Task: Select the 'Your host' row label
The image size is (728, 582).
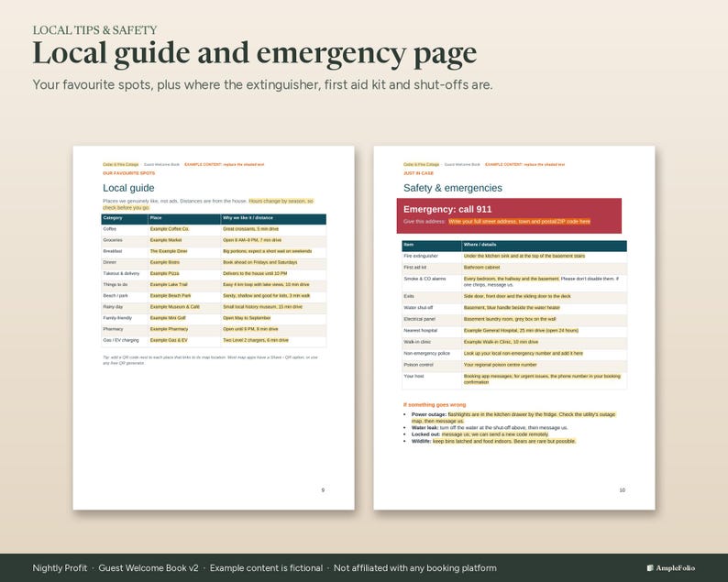Action: pyautogui.click(x=414, y=377)
